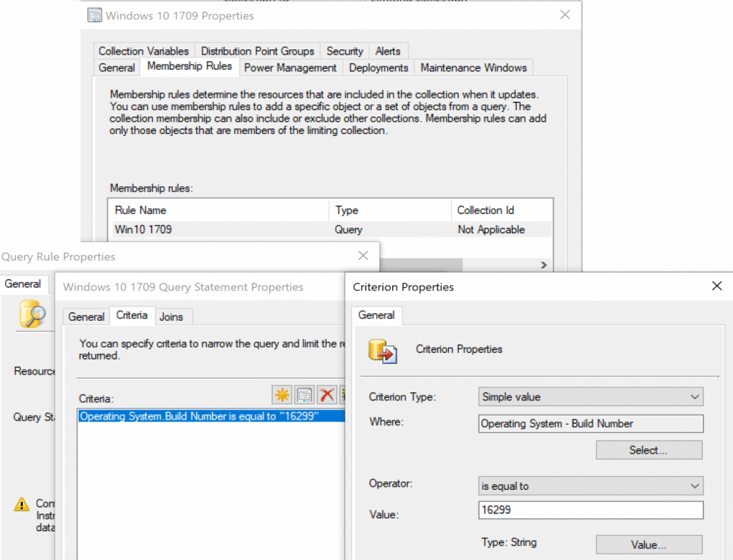This screenshot has height=560, width=733.
Task: Select the Build Number criteria entry
Action: click(x=199, y=416)
